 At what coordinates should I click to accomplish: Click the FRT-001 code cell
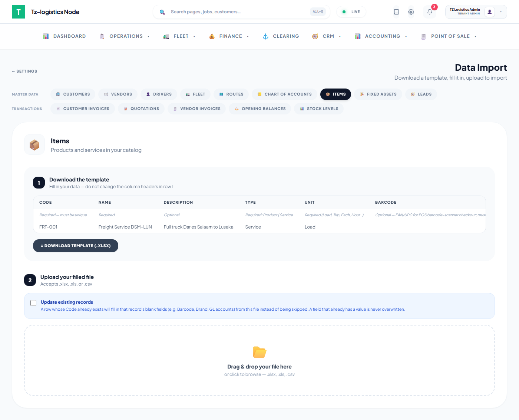[x=48, y=227]
